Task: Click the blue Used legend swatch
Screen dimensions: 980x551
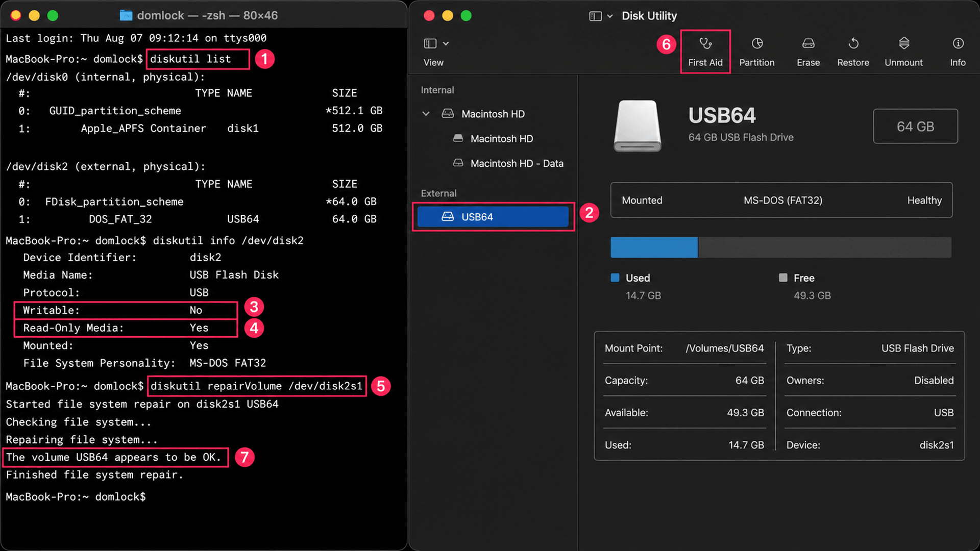Action: pos(615,278)
